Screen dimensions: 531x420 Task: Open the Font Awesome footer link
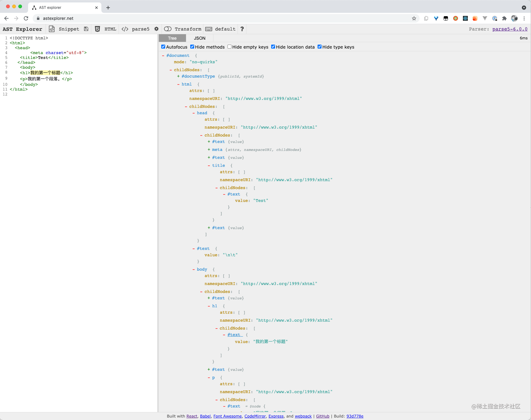227,416
